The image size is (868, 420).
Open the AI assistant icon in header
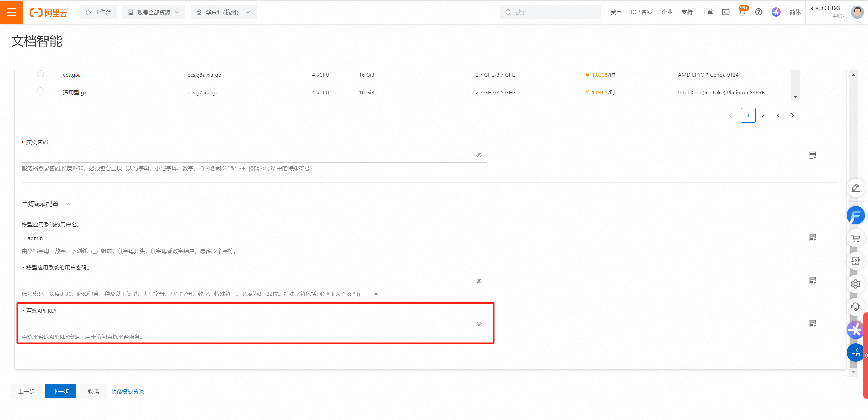click(x=776, y=12)
